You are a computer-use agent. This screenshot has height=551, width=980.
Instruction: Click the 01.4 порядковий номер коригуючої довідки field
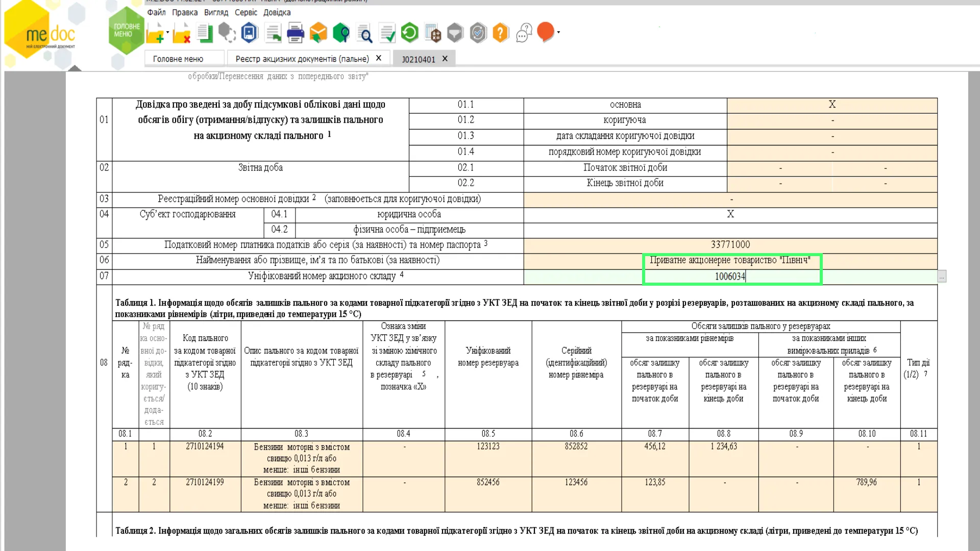tap(832, 152)
